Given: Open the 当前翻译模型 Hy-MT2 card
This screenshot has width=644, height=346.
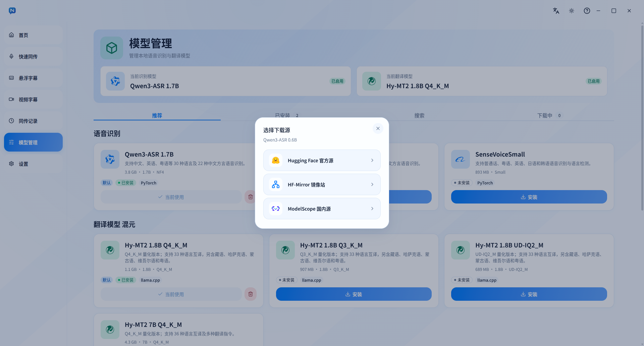Looking at the screenshot, I should click(482, 81).
